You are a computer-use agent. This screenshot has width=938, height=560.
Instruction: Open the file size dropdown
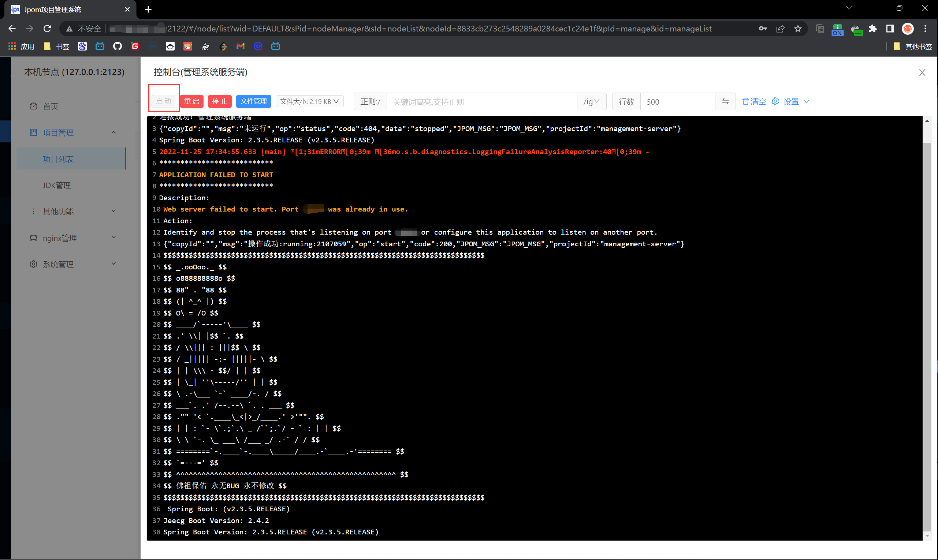click(x=309, y=101)
